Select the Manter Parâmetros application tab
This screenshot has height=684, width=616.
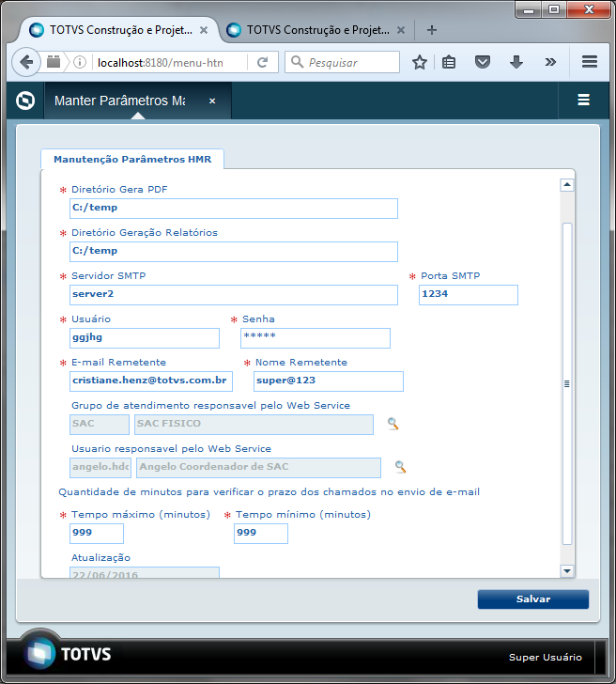click(137, 101)
